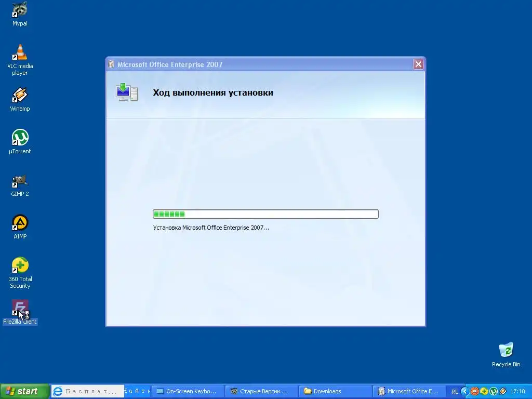Switch to Downloads folder taskbar button
532x399 pixels.
click(335, 391)
